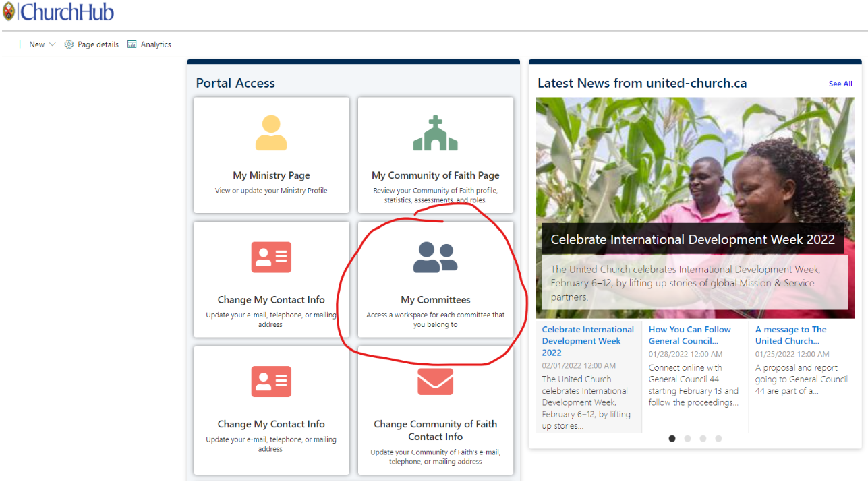Click the ChurchHub title text
This screenshot has height=486, width=868.
pos(67,11)
